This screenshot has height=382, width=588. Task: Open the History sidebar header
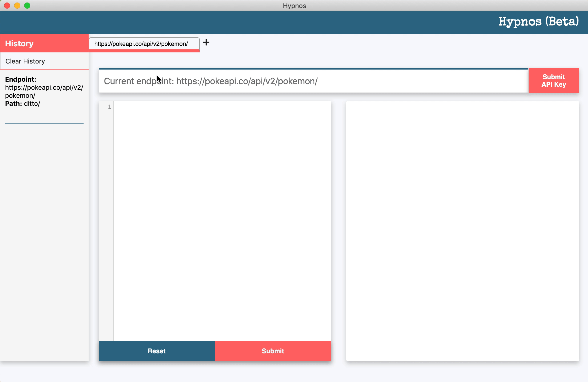click(19, 43)
